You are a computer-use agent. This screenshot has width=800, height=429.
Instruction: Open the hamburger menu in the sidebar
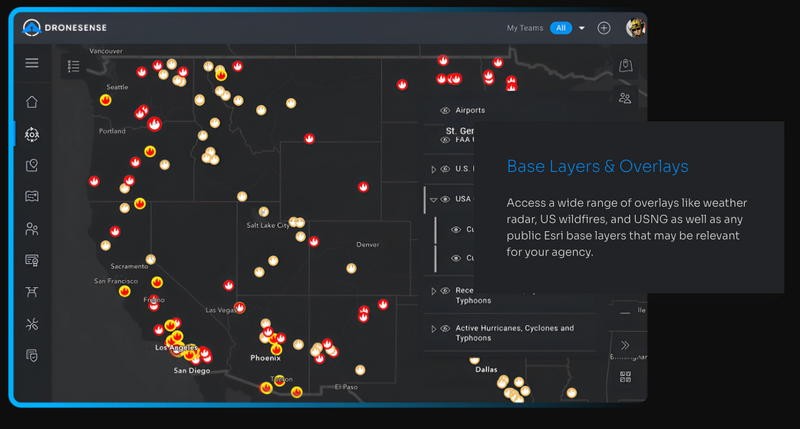(x=32, y=63)
